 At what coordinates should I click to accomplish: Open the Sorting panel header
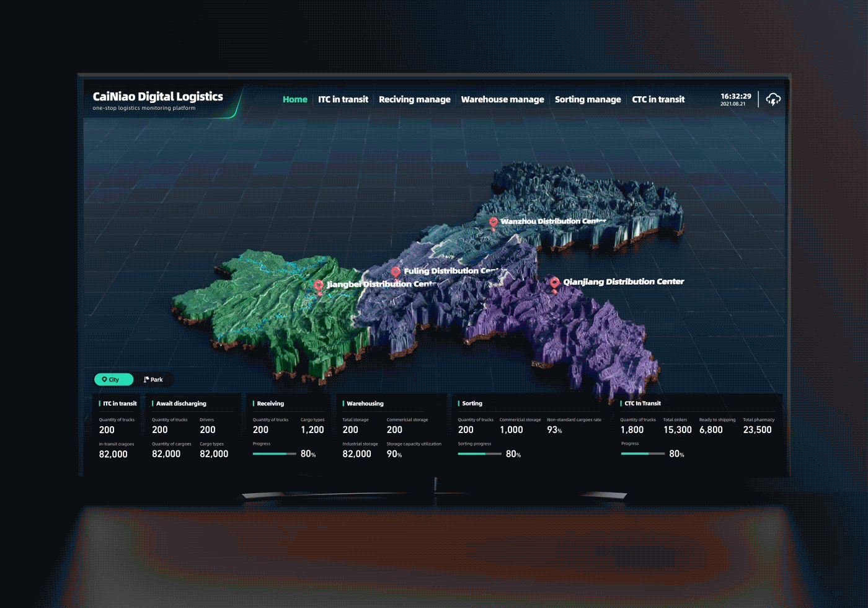click(x=472, y=403)
